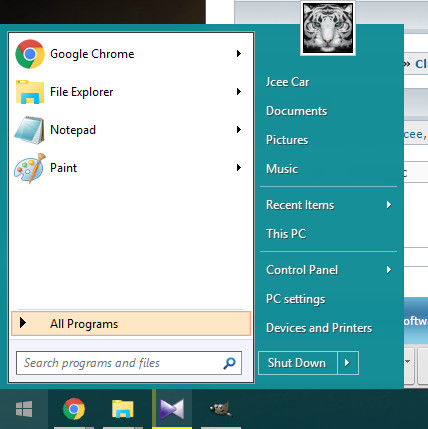This screenshot has height=429, width=428.
Task: Expand the All Programs list
Action: tap(131, 323)
